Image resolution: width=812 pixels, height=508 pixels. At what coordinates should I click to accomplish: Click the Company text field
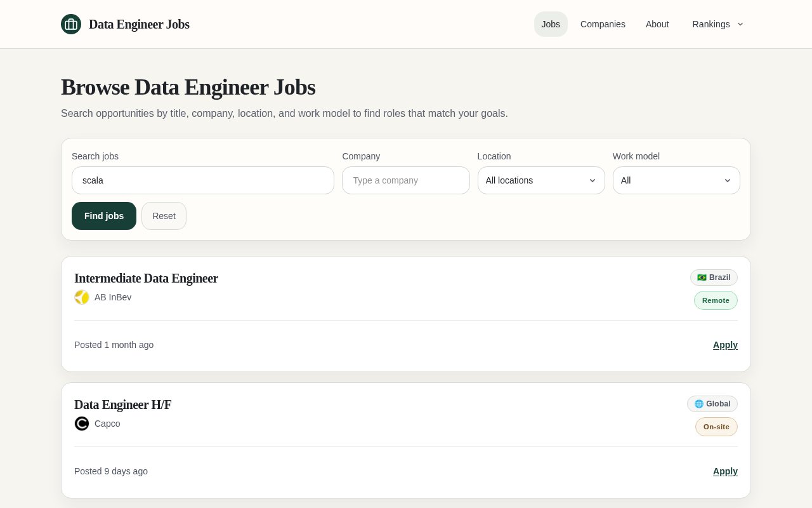406,180
